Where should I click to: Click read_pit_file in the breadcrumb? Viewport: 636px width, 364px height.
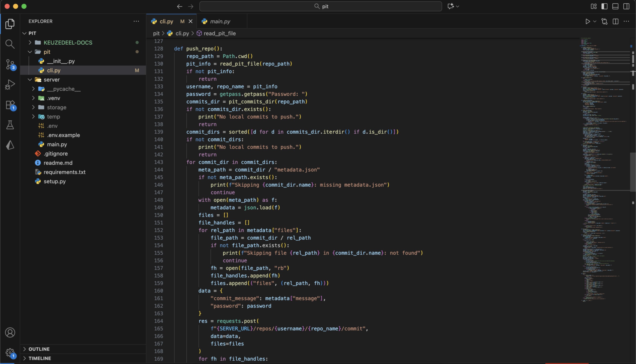click(219, 33)
